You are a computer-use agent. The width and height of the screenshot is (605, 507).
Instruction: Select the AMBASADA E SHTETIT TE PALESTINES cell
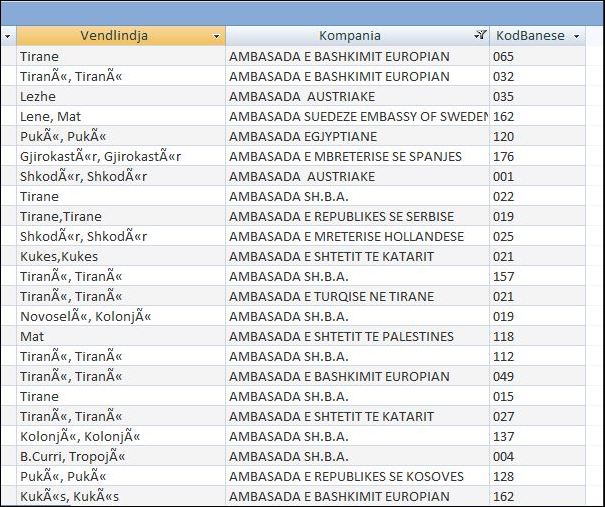point(341,336)
